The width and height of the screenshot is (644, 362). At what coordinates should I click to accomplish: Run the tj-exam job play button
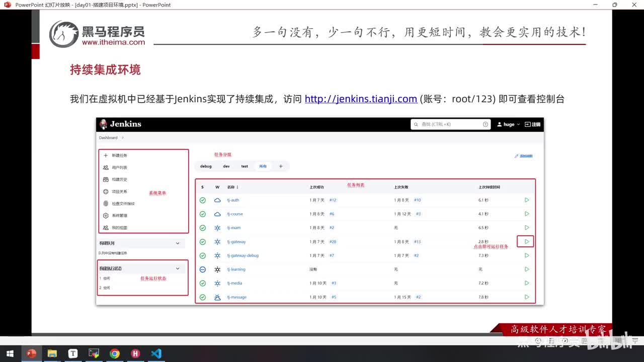point(527,228)
